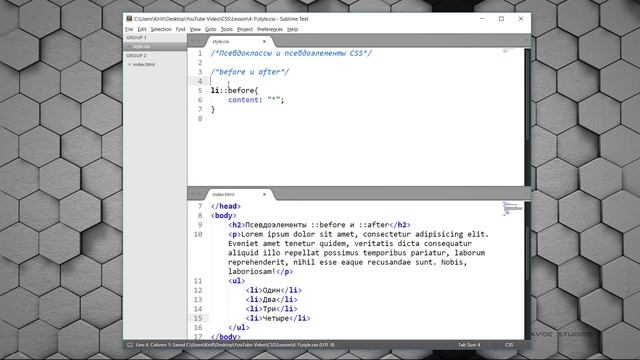Click line number 8 in style.css gutter

coord(200,118)
